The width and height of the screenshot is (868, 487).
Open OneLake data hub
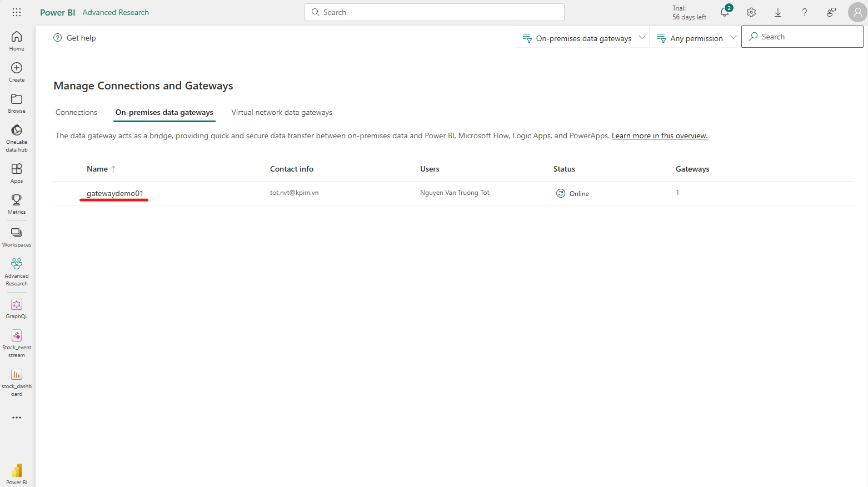coord(17,138)
